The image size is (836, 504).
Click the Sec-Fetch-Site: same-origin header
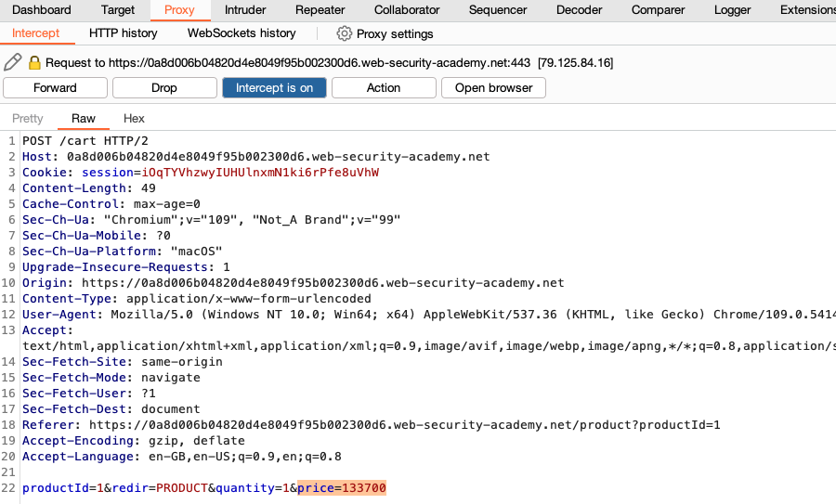pos(122,362)
